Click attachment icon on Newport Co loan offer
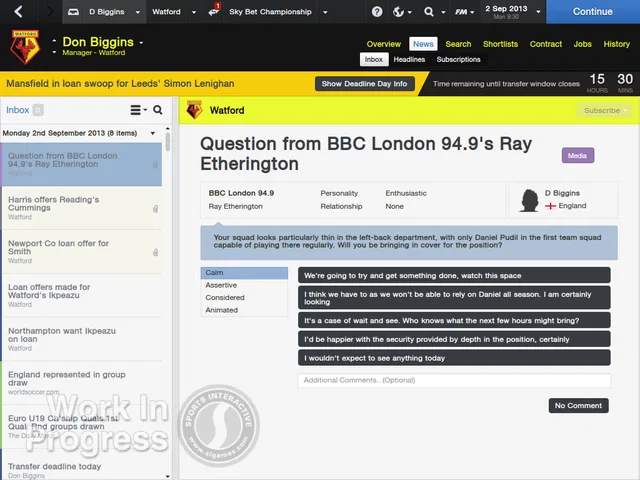The width and height of the screenshot is (640, 480). coord(155,253)
